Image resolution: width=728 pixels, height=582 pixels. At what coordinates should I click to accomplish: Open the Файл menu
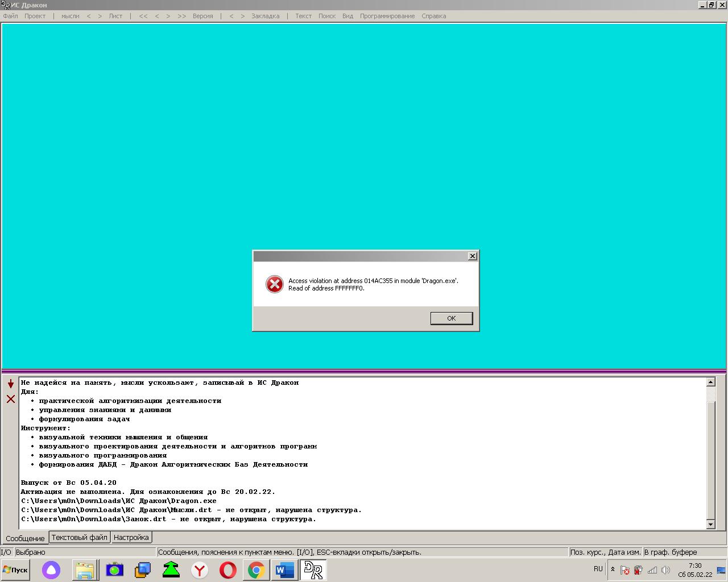point(10,16)
